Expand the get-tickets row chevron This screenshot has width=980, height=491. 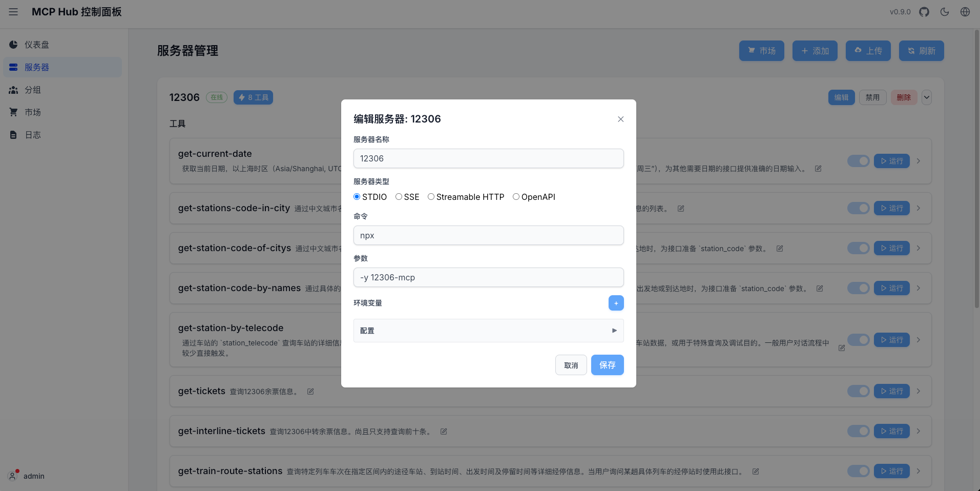pyautogui.click(x=919, y=391)
